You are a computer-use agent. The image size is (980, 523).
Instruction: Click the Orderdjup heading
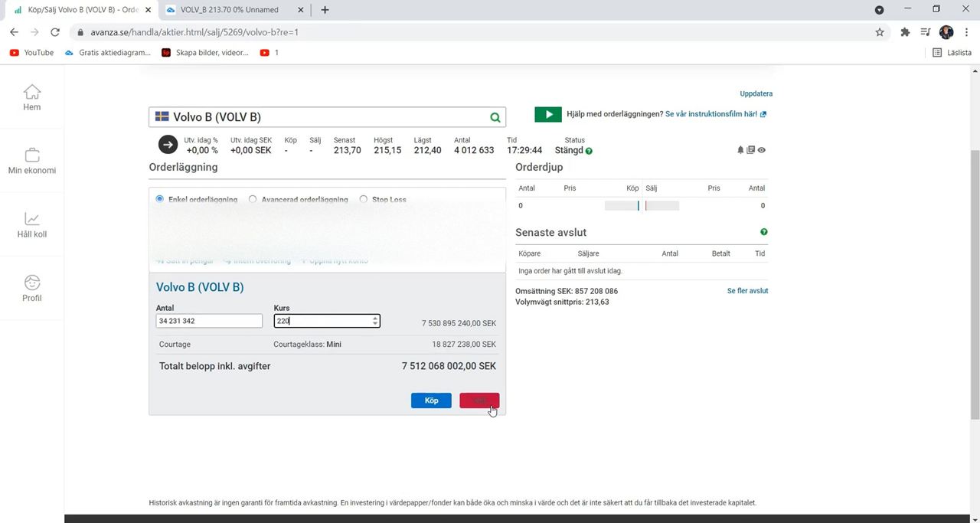[539, 167]
